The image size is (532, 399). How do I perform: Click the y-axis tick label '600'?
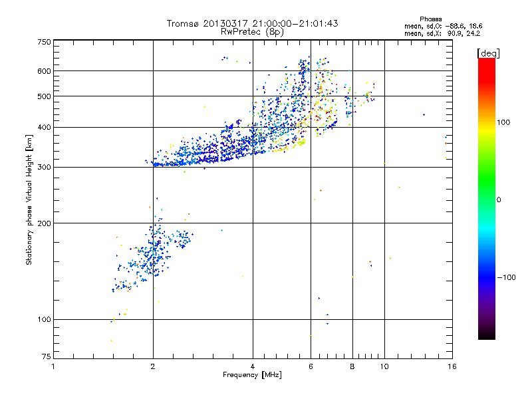[x=44, y=71]
